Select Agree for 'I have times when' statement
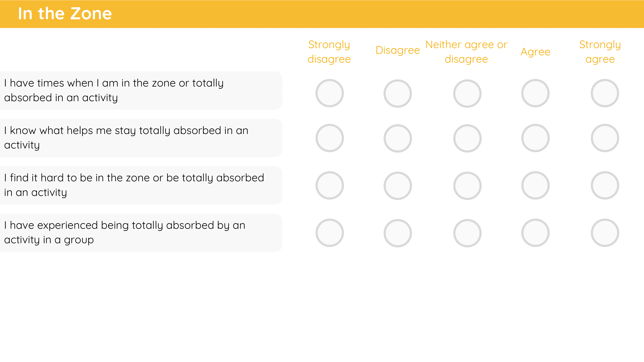This screenshot has width=644, height=362. [535, 93]
